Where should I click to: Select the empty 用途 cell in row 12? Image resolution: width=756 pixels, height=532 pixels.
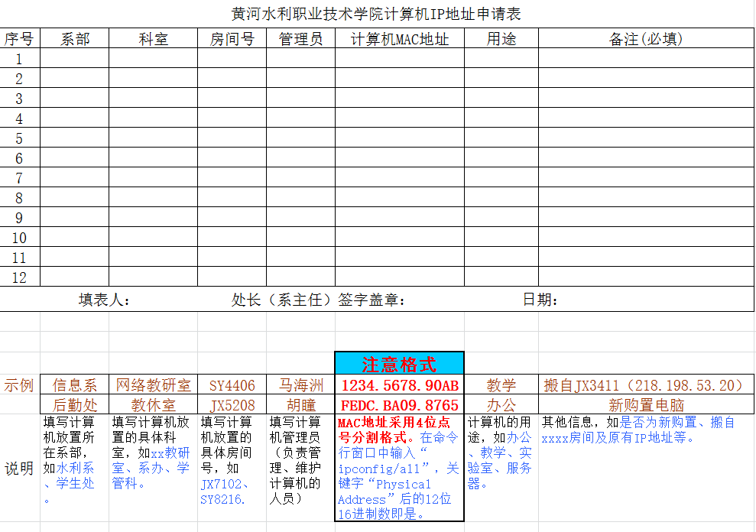pos(501,277)
